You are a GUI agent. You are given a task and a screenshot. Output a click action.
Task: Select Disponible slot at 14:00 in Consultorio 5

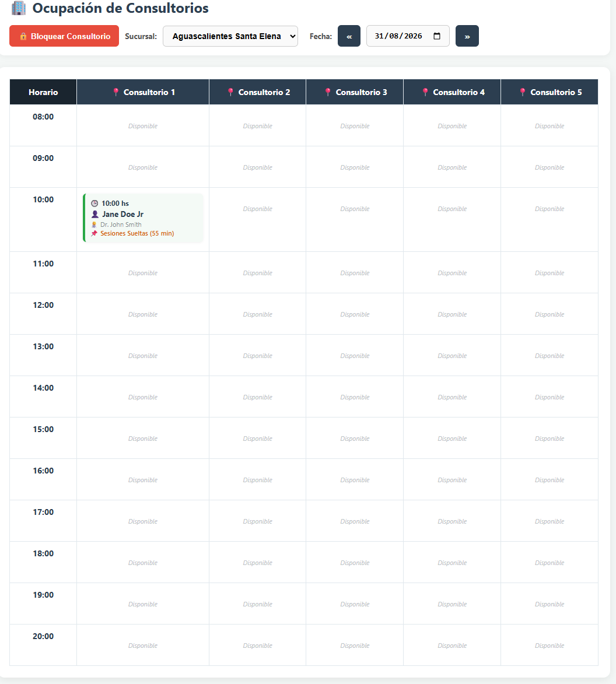pos(549,398)
